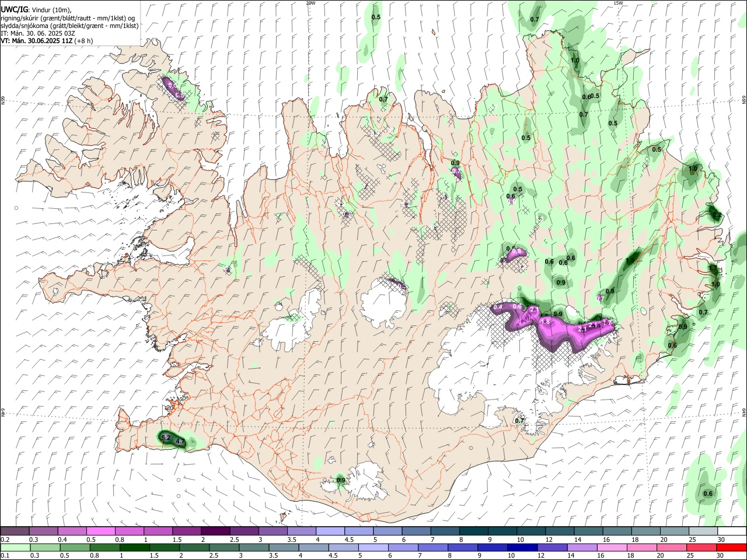
Task: Click the '0.2' label on the snow scale
Action: pos(5,540)
